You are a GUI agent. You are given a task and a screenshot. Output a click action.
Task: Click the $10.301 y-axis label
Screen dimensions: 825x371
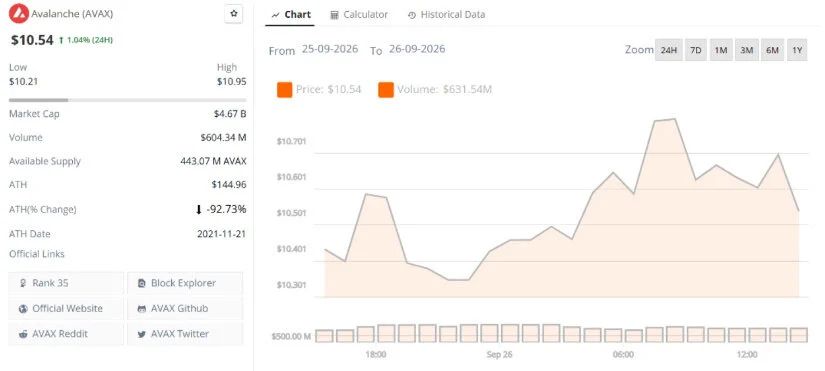[x=291, y=285]
